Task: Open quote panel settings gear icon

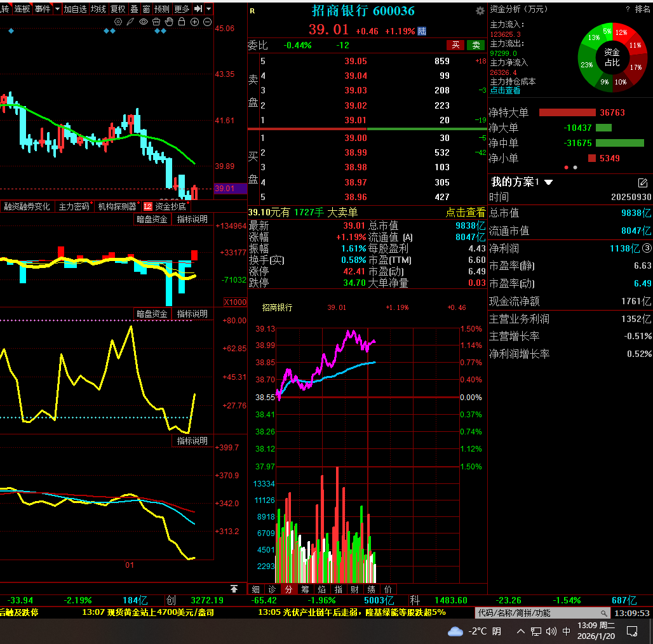Action: pos(480,11)
